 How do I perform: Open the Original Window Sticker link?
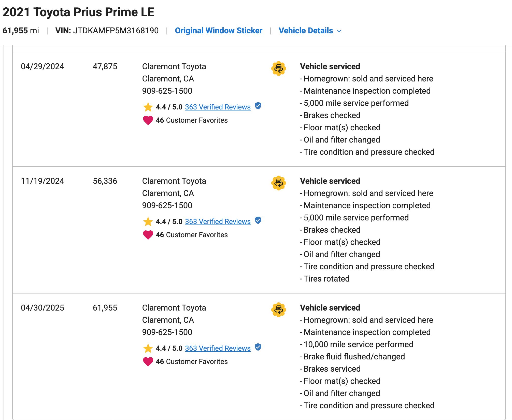[x=219, y=31]
